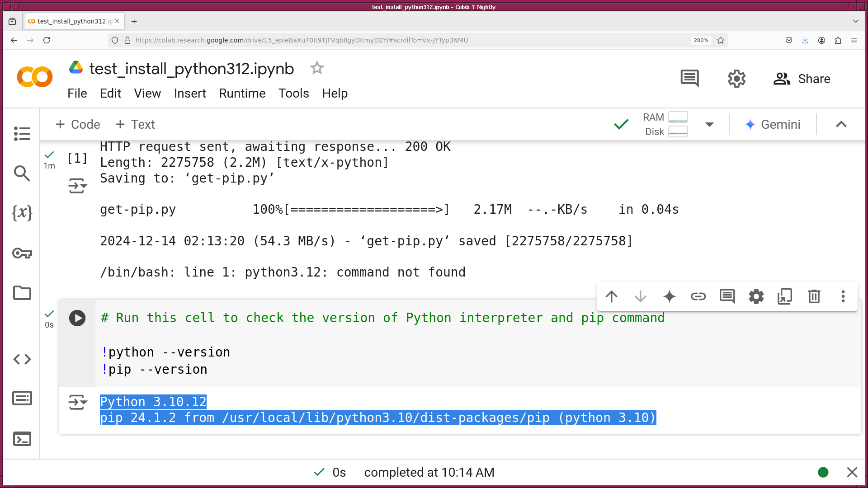Delete the selected cell
The image size is (868, 488).
pos(814,296)
